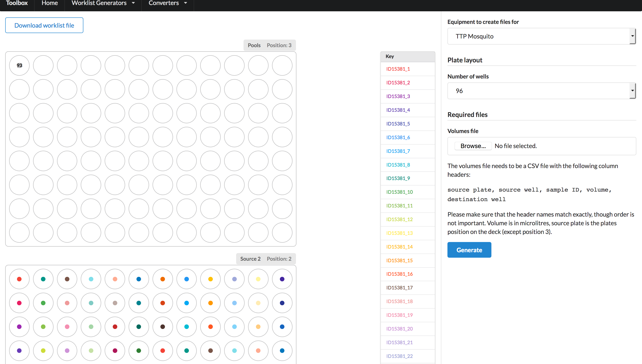Click well 93 in the Pools plate
The height and width of the screenshot is (364, 642).
tap(19, 65)
